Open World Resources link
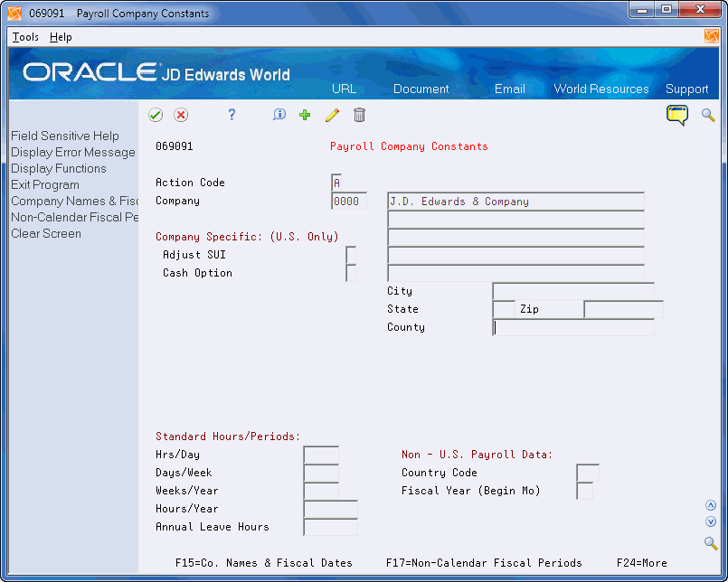The width and height of the screenshot is (728, 582). [601, 89]
